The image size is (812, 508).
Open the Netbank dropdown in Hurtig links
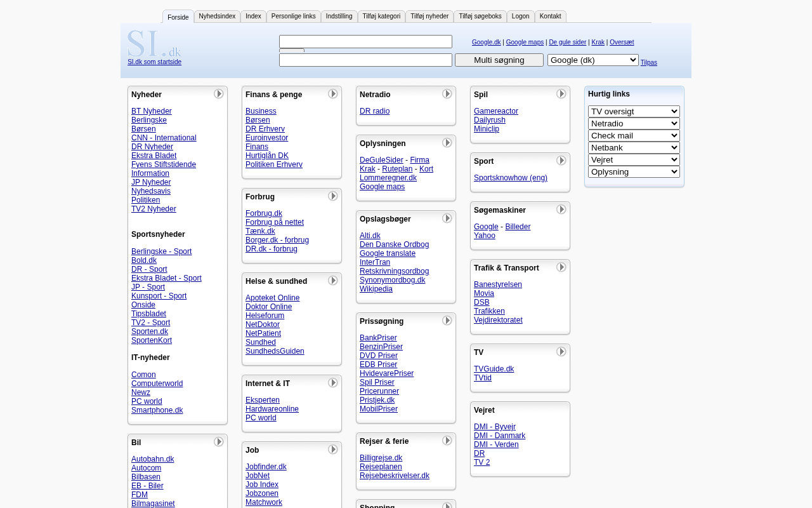pyautogui.click(x=634, y=147)
